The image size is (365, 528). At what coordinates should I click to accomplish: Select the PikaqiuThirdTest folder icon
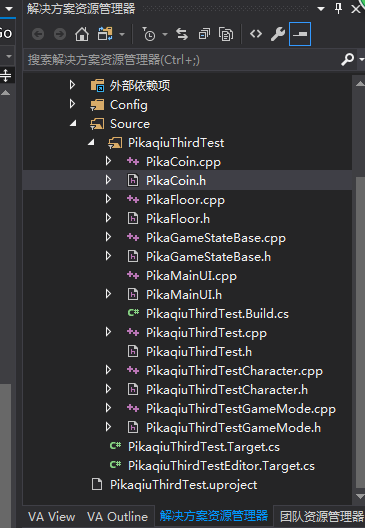[115, 143]
